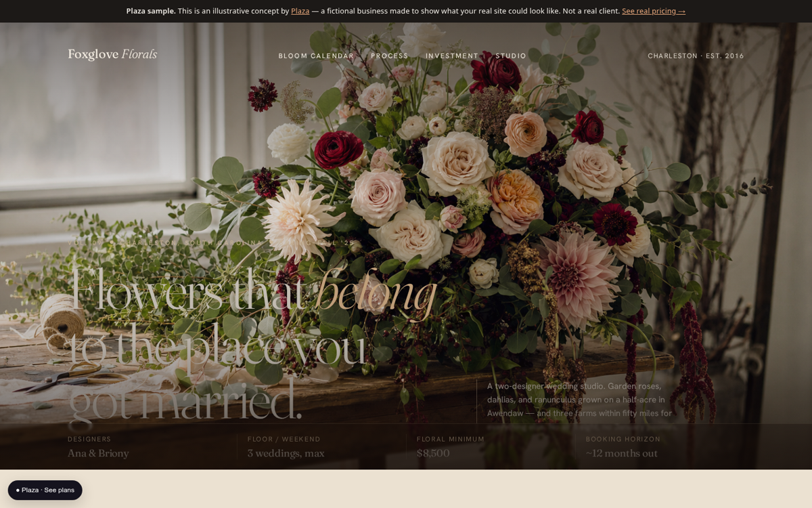Screen dimensions: 812x508
Task: Click the See real pricing link
Action: (x=654, y=11)
